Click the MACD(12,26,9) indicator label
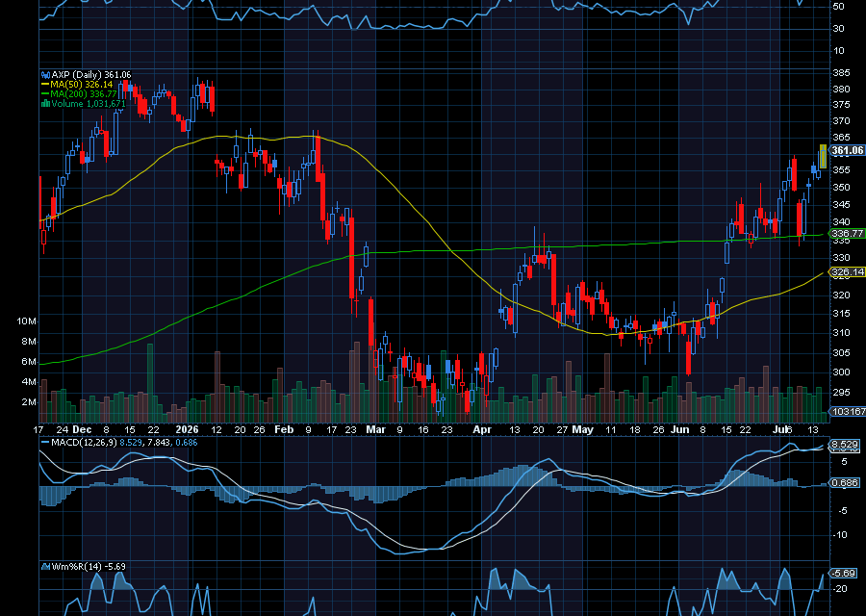This screenshot has width=866, height=616. tap(84, 443)
